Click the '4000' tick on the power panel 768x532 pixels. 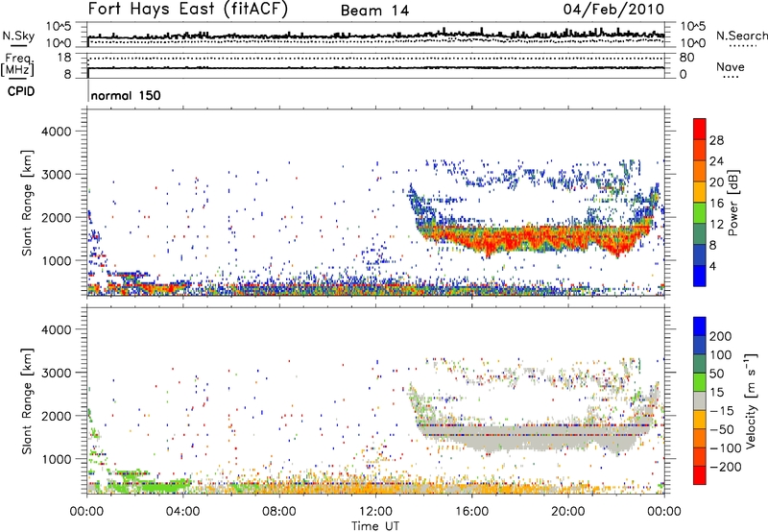click(x=57, y=132)
